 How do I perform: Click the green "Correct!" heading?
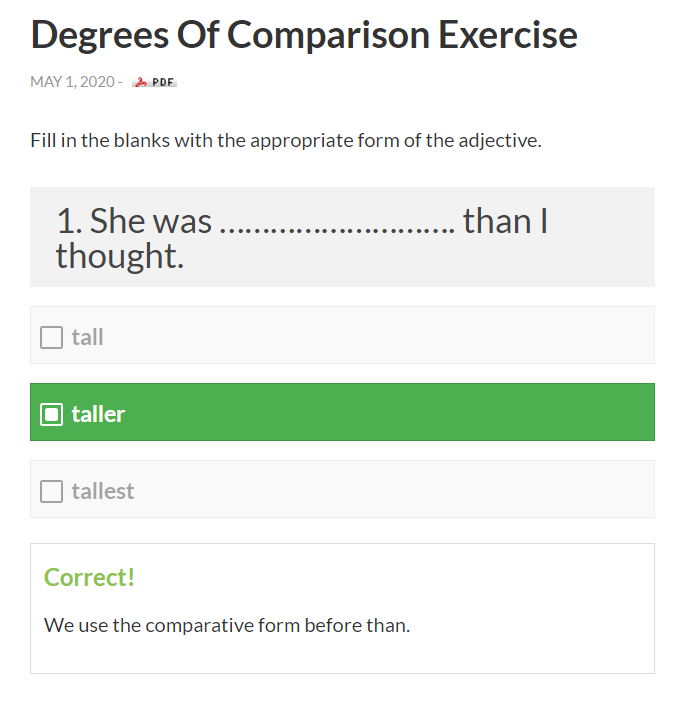coord(89,577)
